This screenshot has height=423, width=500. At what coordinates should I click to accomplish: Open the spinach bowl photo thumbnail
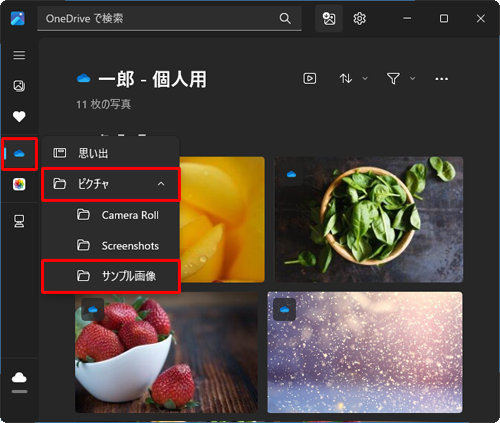tap(369, 219)
